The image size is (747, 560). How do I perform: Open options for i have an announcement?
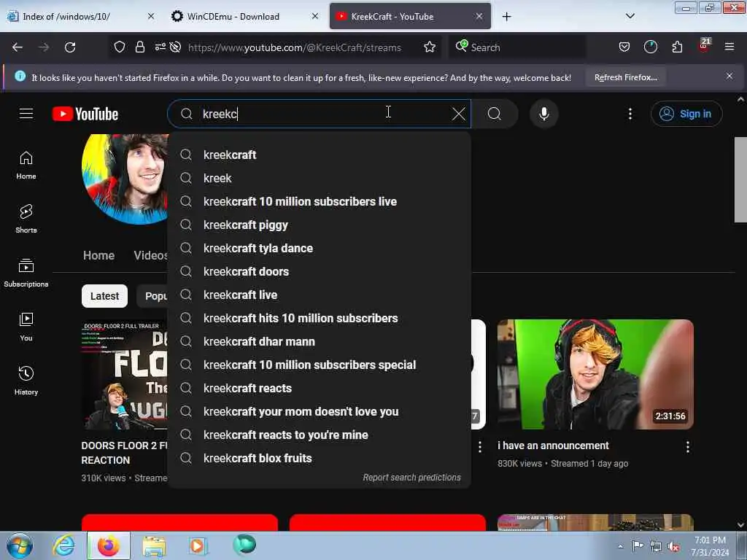(687, 447)
